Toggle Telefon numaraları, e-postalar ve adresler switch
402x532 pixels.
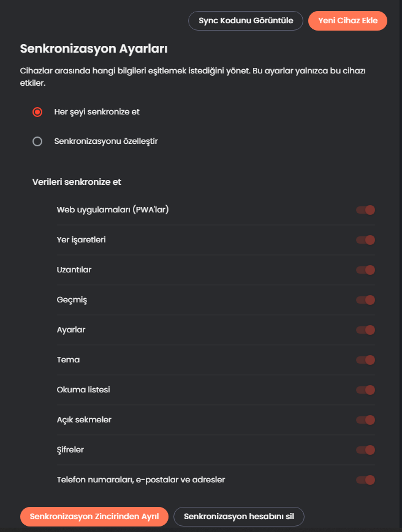pyautogui.click(x=366, y=480)
